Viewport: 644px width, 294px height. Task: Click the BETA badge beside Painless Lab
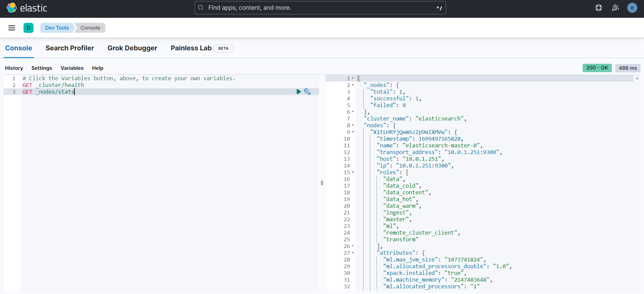coord(223,48)
